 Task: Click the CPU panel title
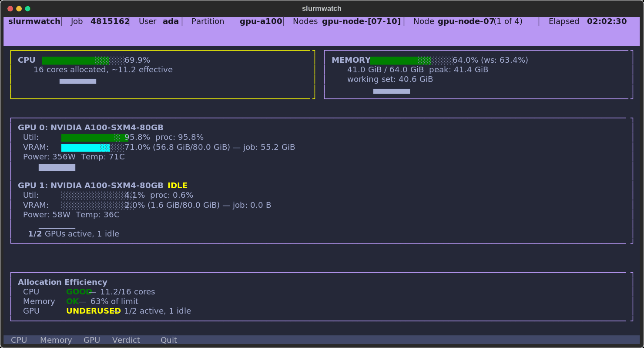pos(27,60)
